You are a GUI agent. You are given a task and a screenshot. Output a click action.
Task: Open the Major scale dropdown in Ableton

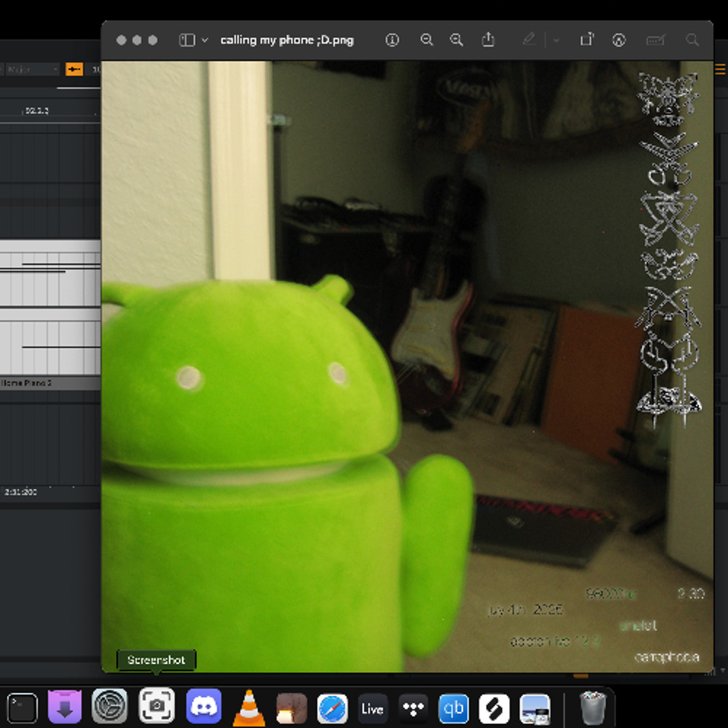click(32, 69)
